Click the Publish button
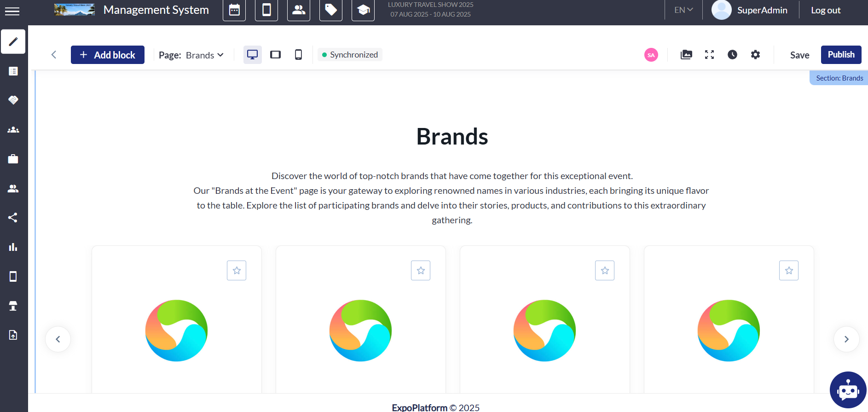 click(841, 55)
